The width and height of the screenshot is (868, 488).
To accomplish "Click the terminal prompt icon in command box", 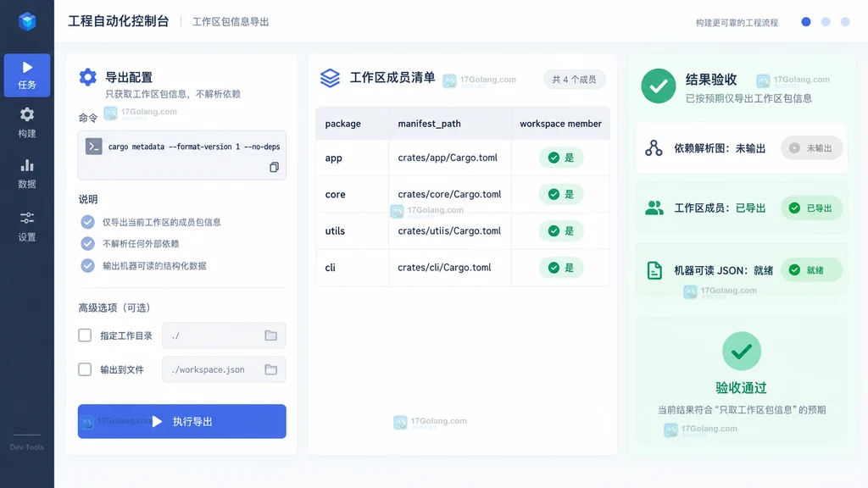I will [93, 147].
